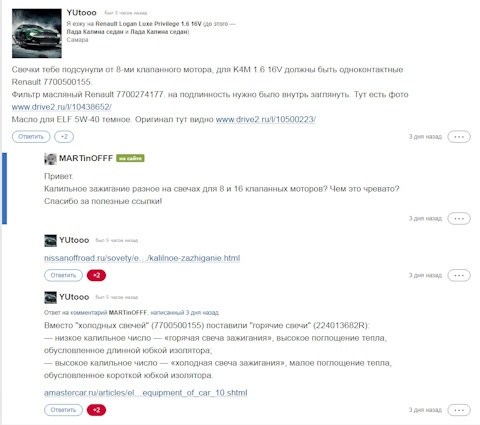This screenshot has width=480, height=425.
Task: Like the top comment with the outlined +2 badge
Action: (64, 137)
